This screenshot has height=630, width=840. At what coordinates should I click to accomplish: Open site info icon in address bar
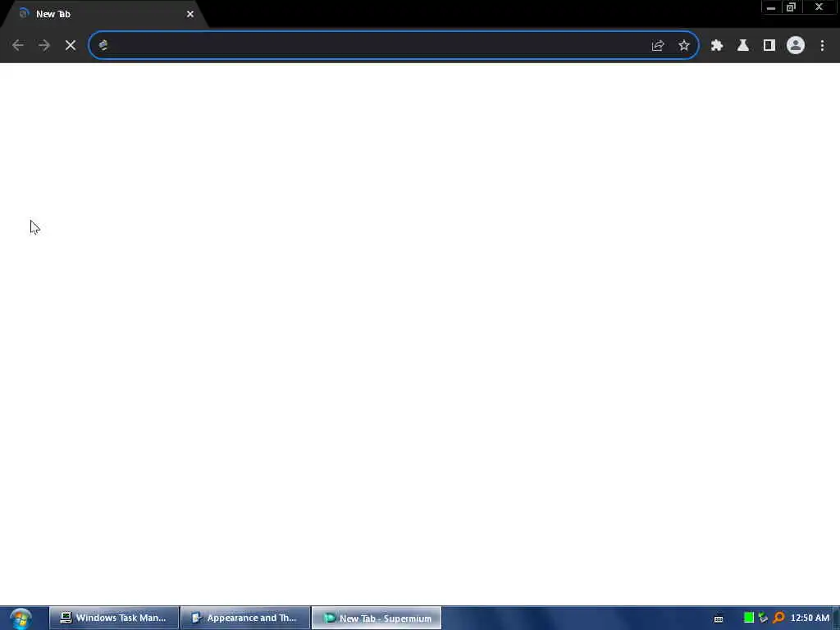point(103,46)
